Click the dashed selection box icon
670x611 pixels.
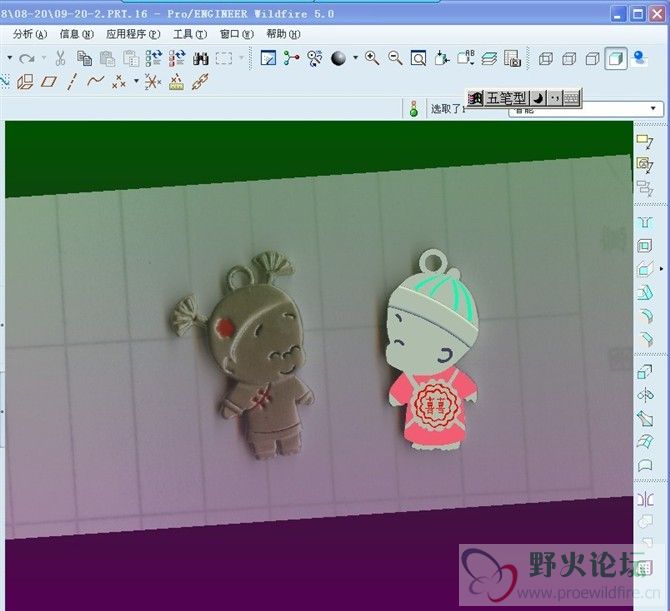tap(224, 58)
